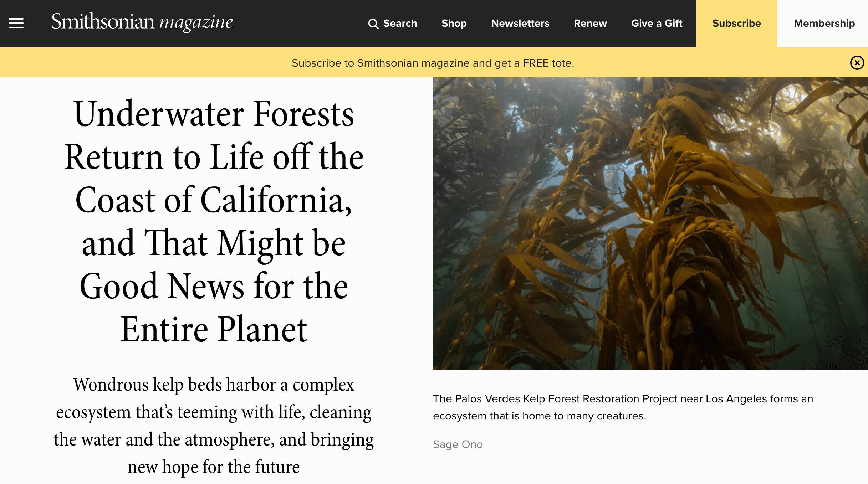868x484 pixels.
Task: Click the Search magnifying glass icon
Action: click(x=374, y=23)
